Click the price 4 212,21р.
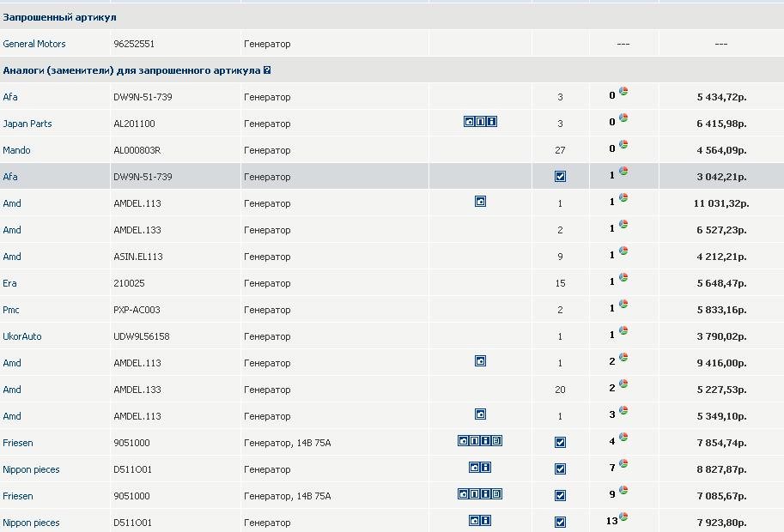The height and width of the screenshot is (532, 784). point(721,257)
